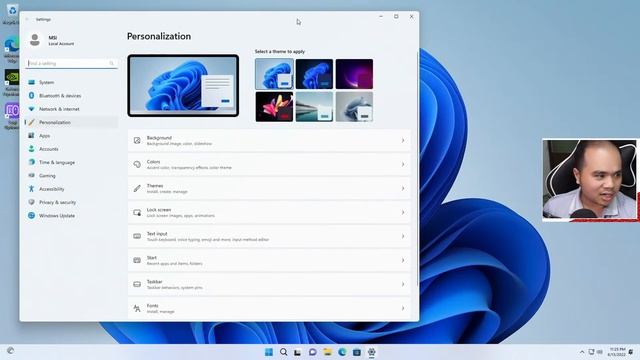Open the MSI local account profile
Screen dimensions: 640x360
tap(52, 40)
